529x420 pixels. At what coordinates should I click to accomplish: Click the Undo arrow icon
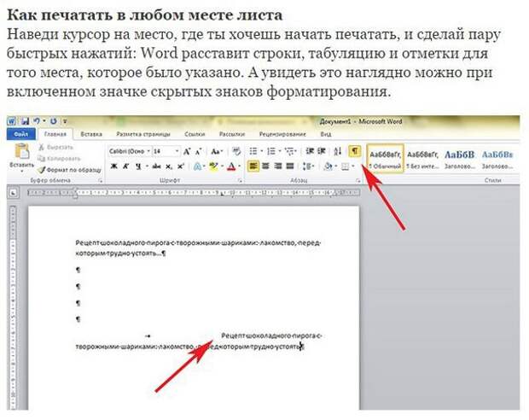pos(36,122)
